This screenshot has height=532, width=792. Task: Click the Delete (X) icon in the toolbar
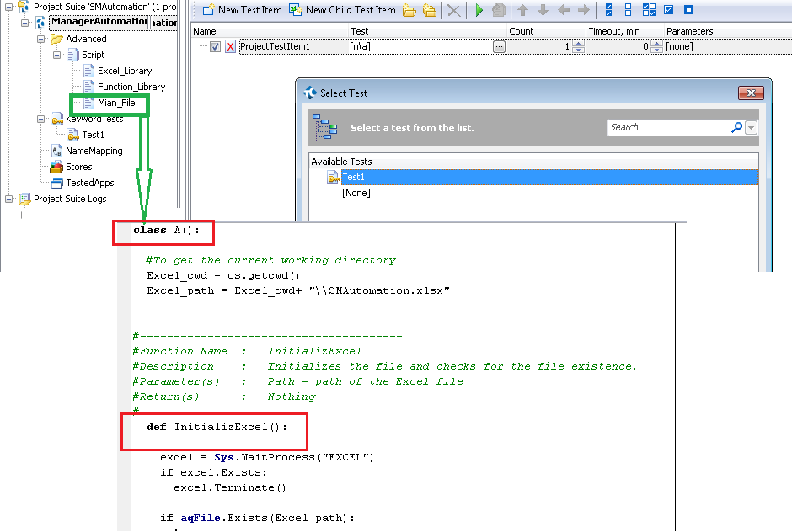click(453, 10)
